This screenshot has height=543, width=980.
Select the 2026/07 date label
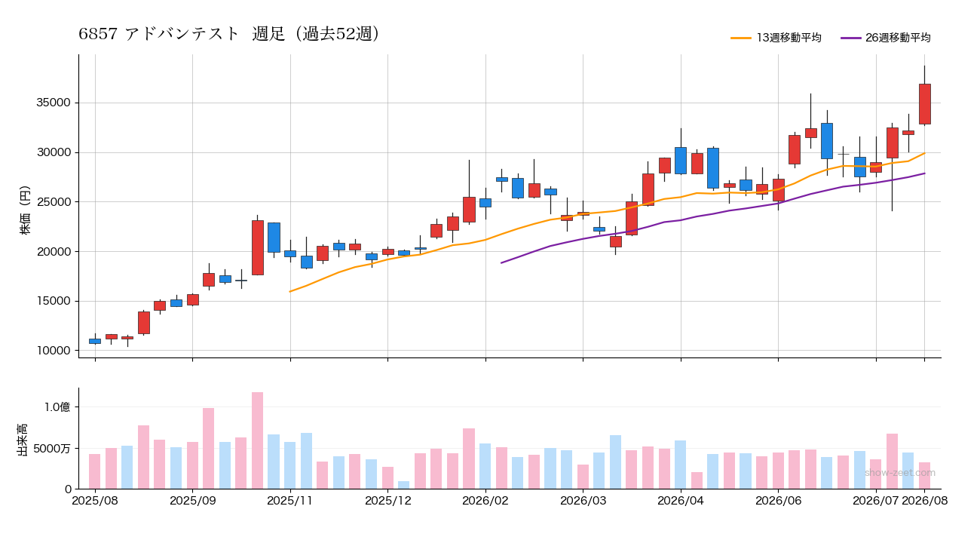point(874,499)
